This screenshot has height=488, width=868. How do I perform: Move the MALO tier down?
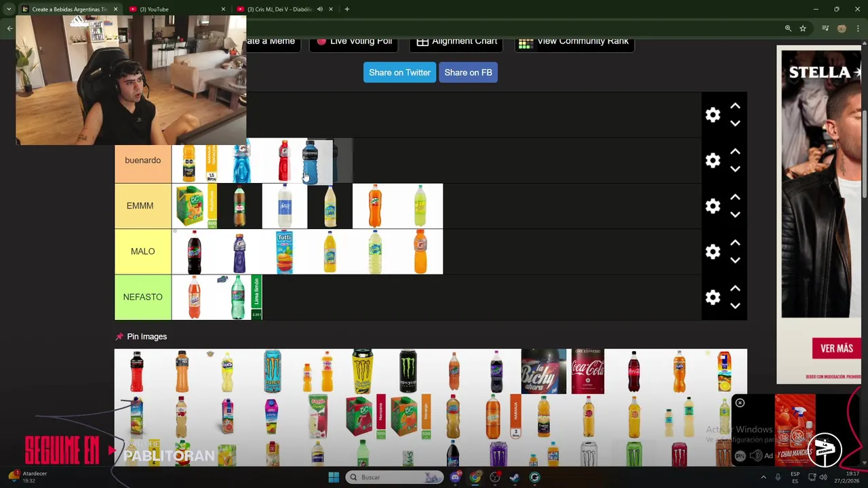[x=735, y=260]
